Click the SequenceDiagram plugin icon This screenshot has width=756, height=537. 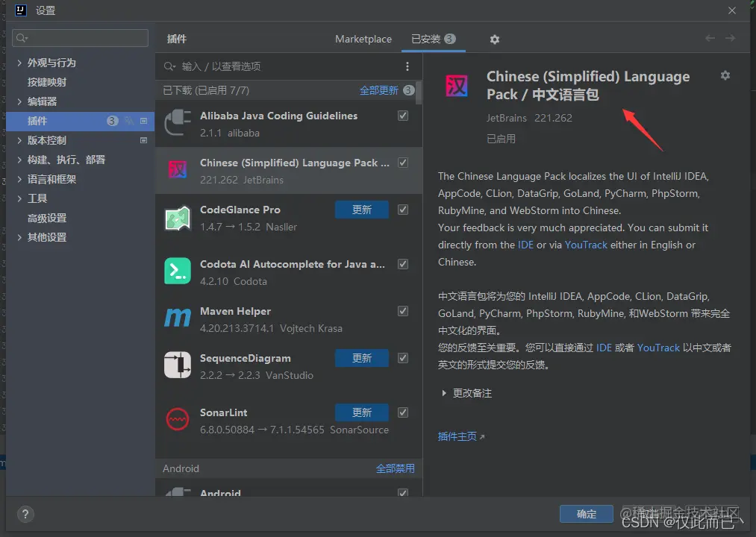click(178, 365)
